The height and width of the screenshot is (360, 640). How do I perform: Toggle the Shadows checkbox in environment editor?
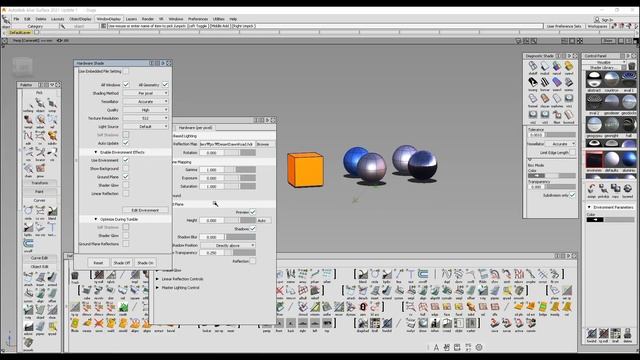tap(253, 229)
